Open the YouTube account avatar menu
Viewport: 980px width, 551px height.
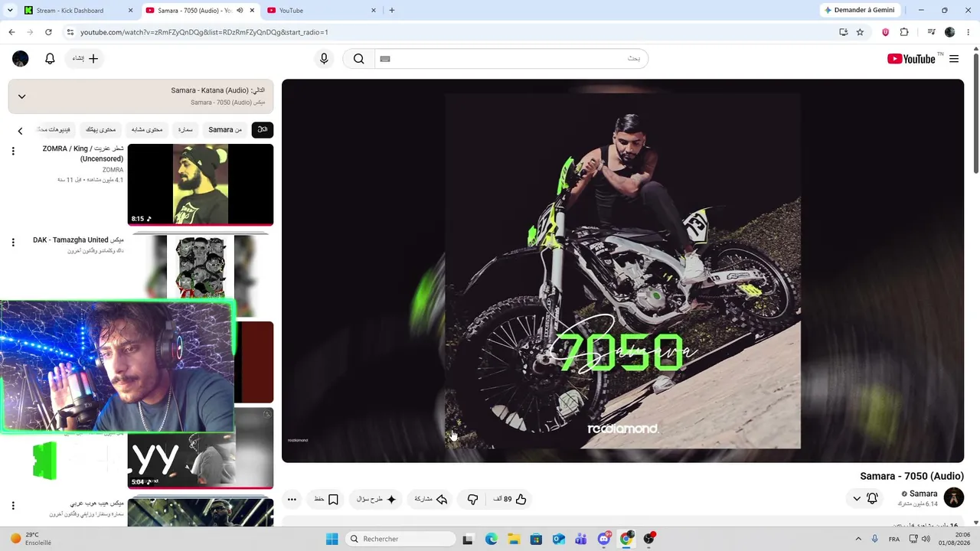(21, 59)
